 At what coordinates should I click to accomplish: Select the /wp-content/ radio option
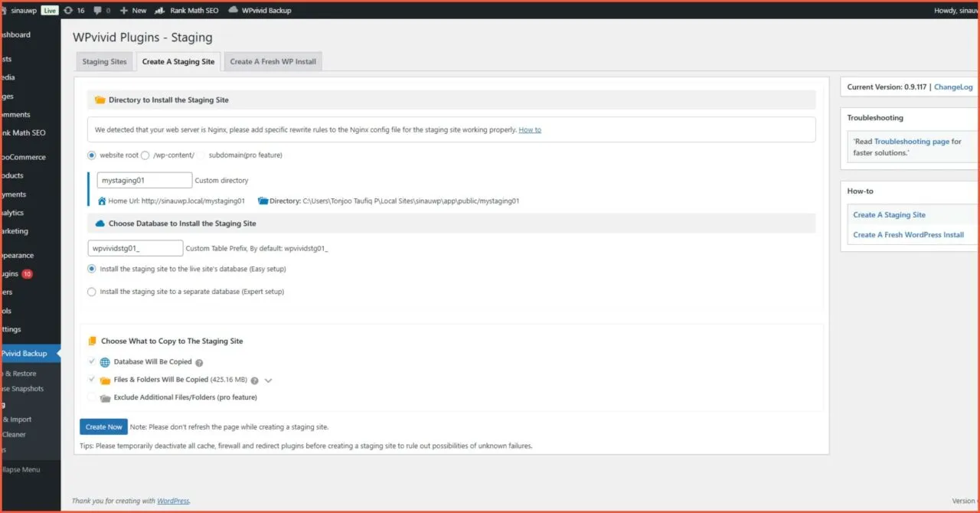(x=145, y=155)
